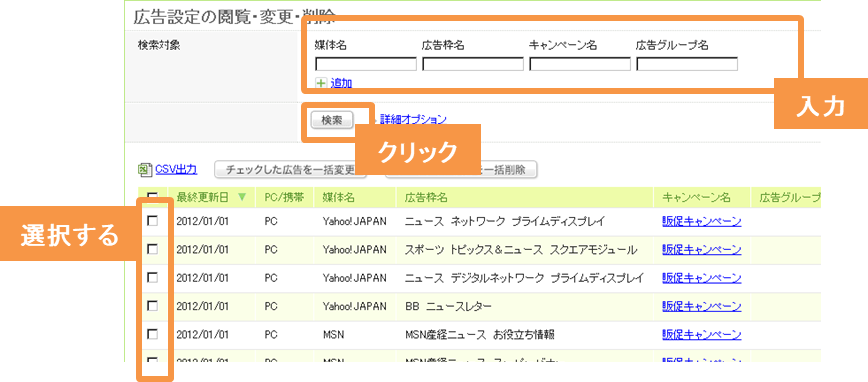The height and width of the screenshot is (382, 868).
Task: Click the 広告枠名 table column header
Action: 426,197
